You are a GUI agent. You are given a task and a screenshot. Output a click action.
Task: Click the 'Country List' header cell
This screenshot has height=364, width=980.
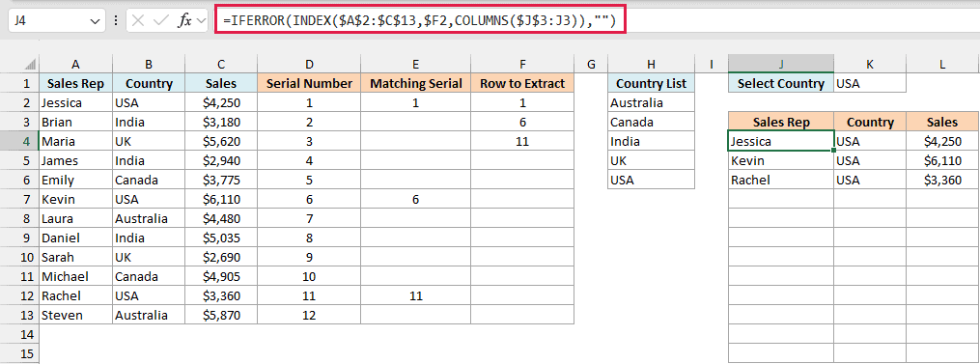[x=652, y=83]
